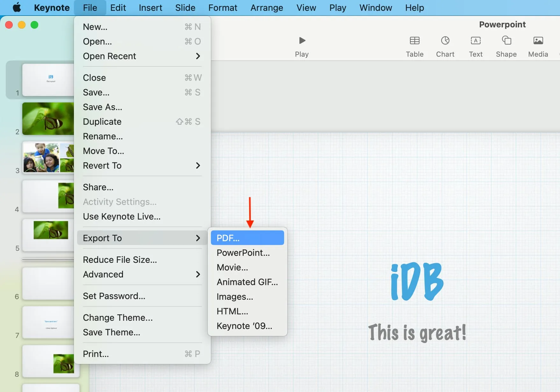
Task: Open the Format menu in menu bar
Action: click(223, 8)
